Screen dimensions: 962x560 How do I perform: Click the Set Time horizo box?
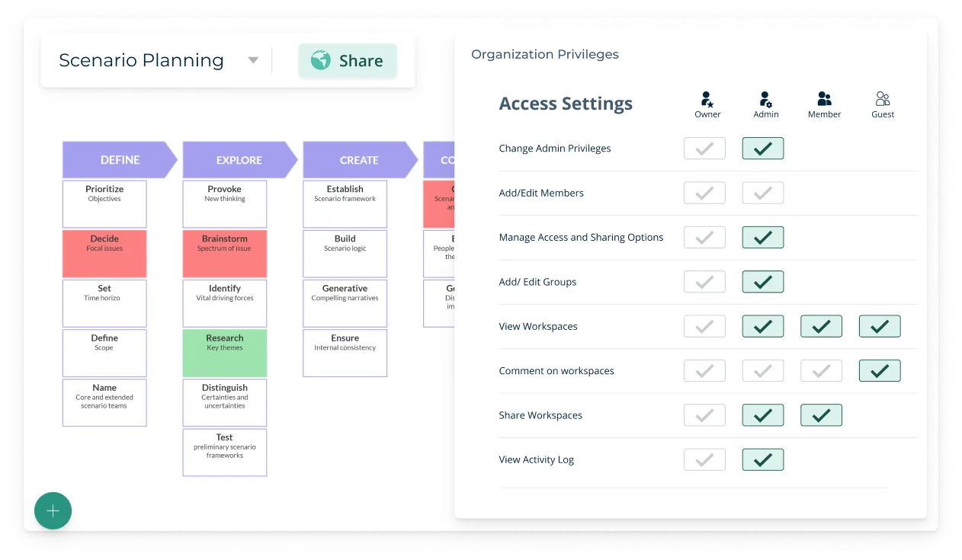[x=104, y=303]
